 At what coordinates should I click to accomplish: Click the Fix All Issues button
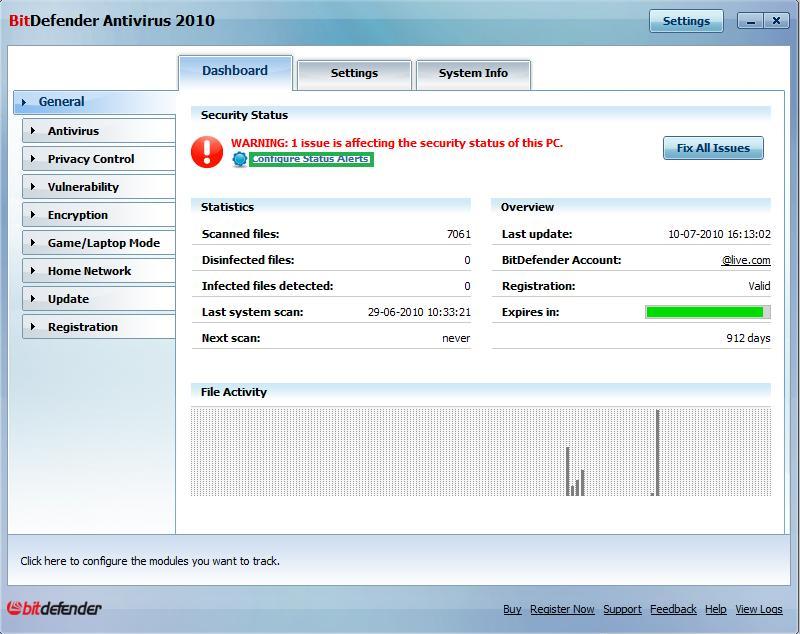713,148
